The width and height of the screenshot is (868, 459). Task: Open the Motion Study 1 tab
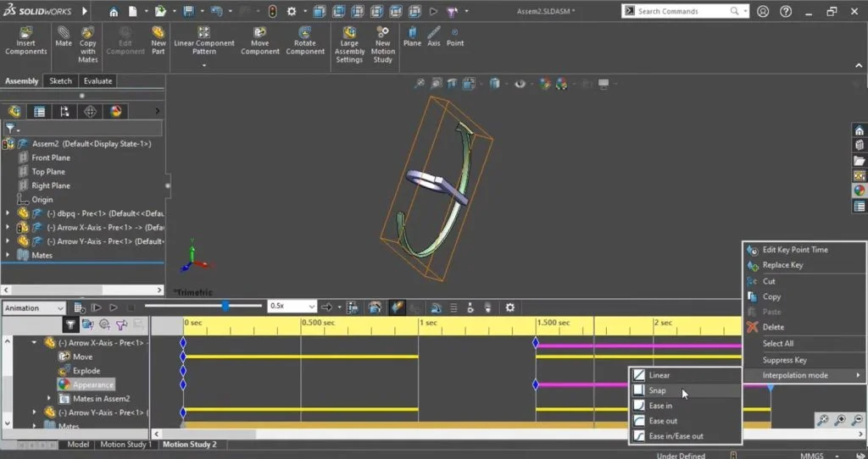pos(125,444)
